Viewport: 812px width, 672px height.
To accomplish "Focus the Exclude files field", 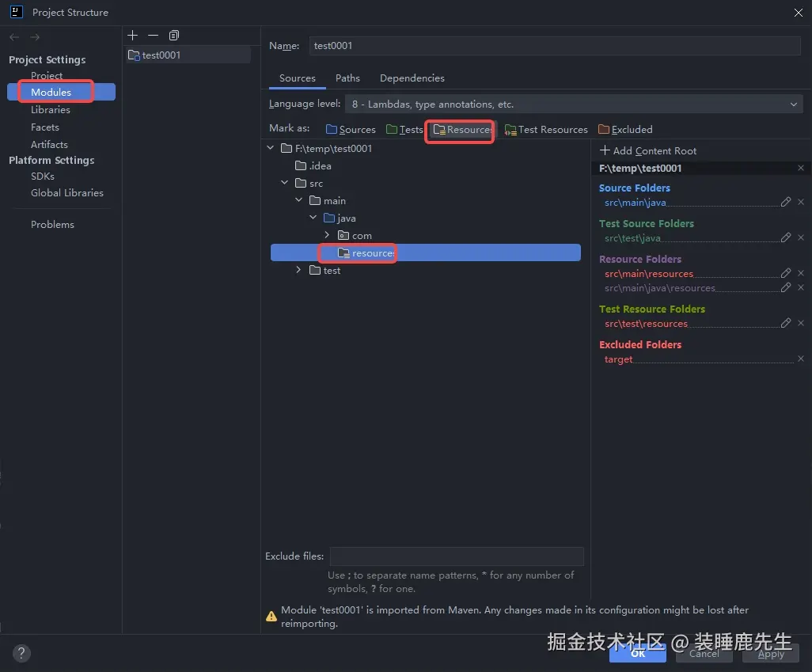I will pyautogui.click(x=457, y=556).
